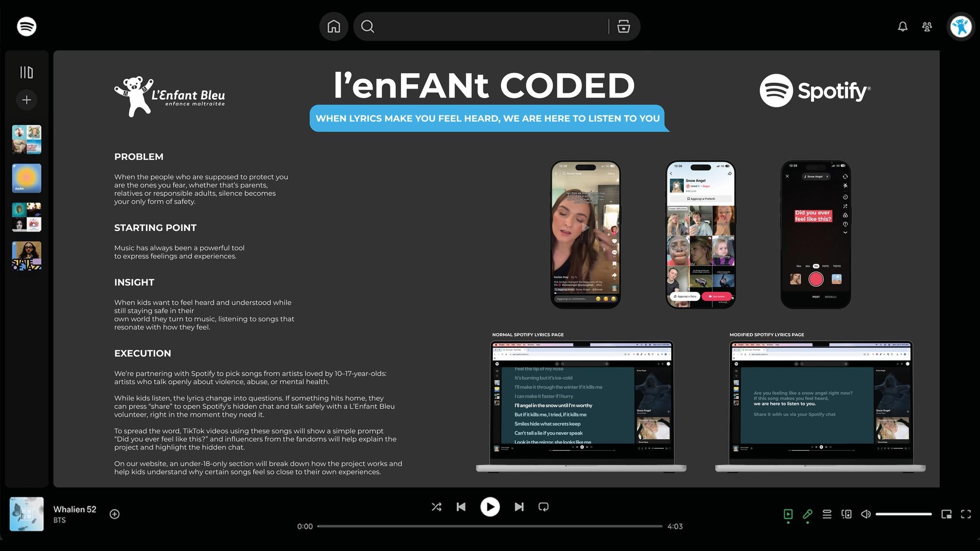
Task: Skip to the next track
Action: point(519,507)
